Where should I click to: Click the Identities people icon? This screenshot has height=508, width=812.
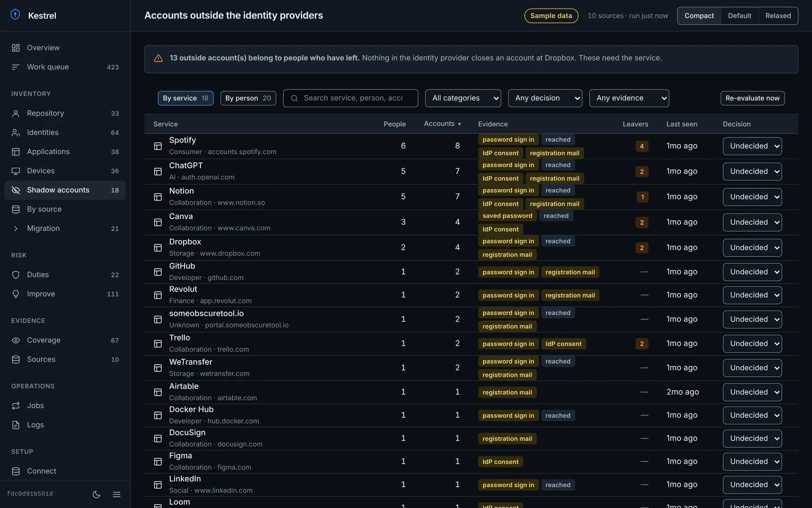[x=16, y=133]
